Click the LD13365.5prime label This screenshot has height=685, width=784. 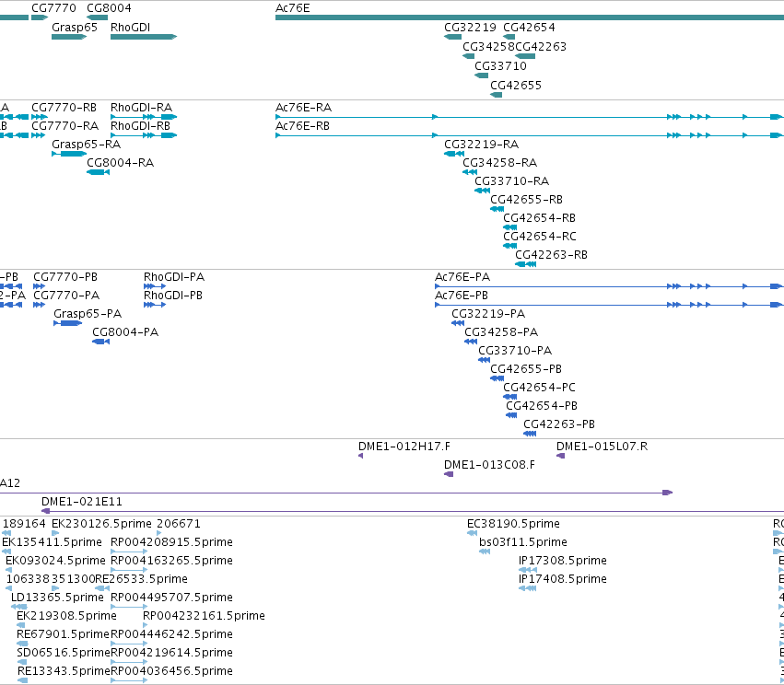pyautogui.click(x=57, y=597)
